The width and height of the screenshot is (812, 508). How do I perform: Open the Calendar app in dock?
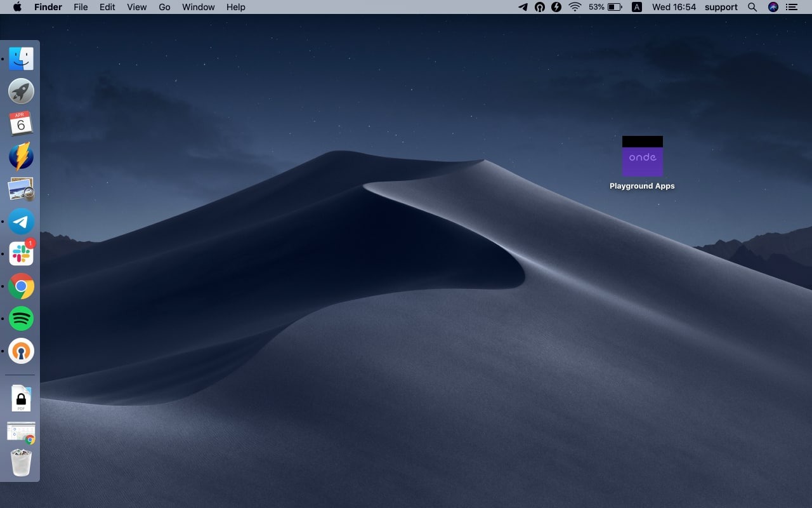coord(21,124)
